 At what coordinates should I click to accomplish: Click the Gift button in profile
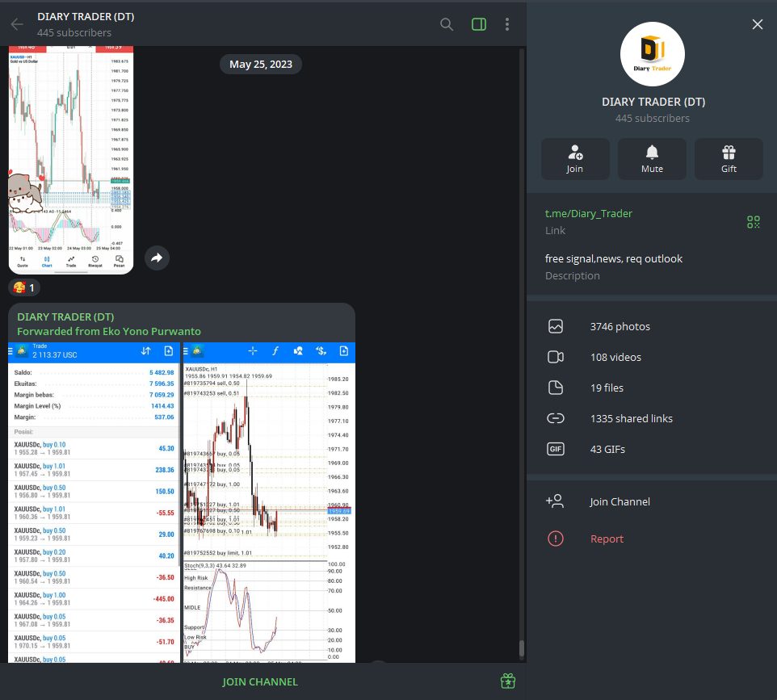(729, 159)
